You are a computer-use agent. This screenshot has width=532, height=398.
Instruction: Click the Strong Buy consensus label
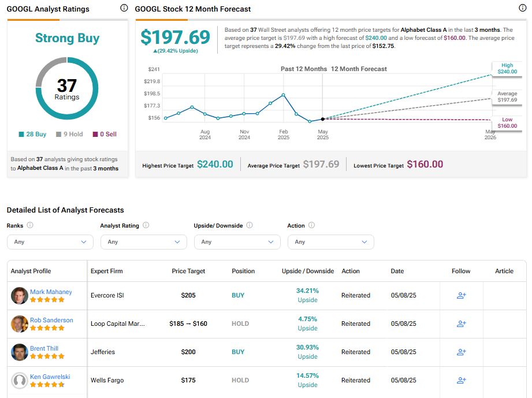(67, 38)
